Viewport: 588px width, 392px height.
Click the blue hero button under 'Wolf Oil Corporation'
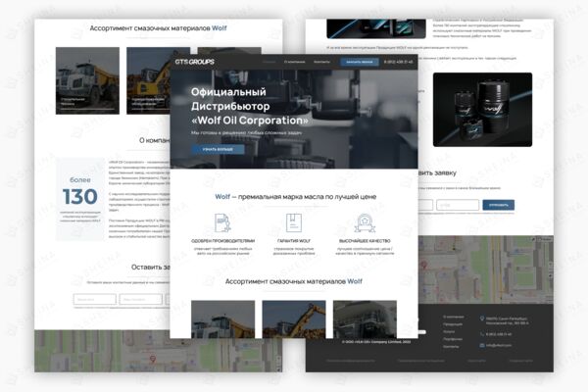click(x=218, y=149)
